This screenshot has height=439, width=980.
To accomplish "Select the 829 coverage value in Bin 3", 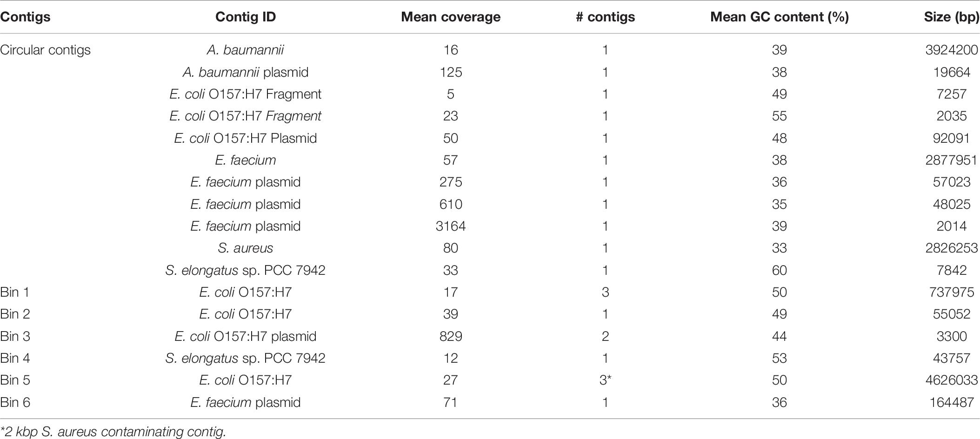I will pyautogui.click(x=451, y=336).
